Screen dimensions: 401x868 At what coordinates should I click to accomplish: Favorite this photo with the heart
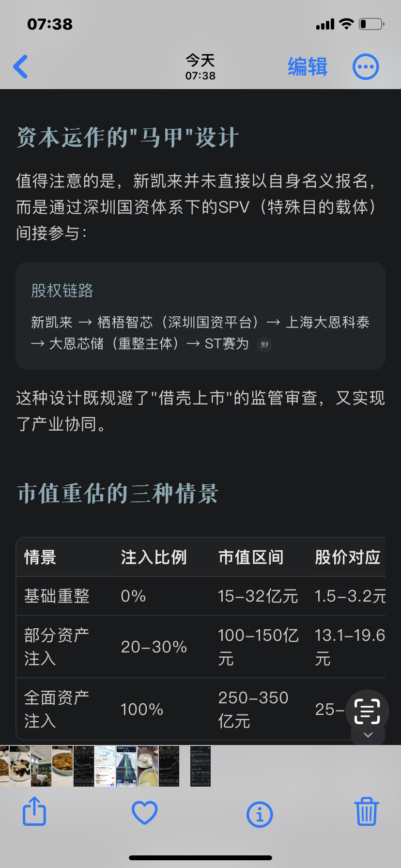pos(145,812)
